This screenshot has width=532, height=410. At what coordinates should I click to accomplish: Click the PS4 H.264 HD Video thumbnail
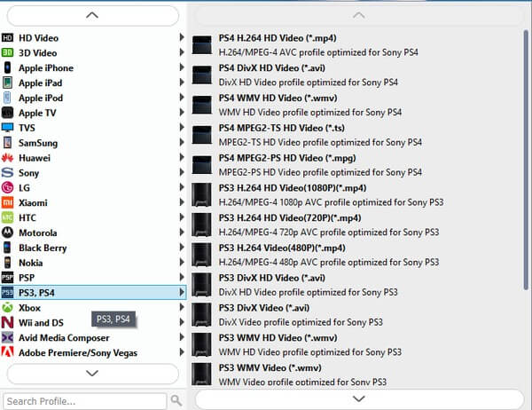202,45
